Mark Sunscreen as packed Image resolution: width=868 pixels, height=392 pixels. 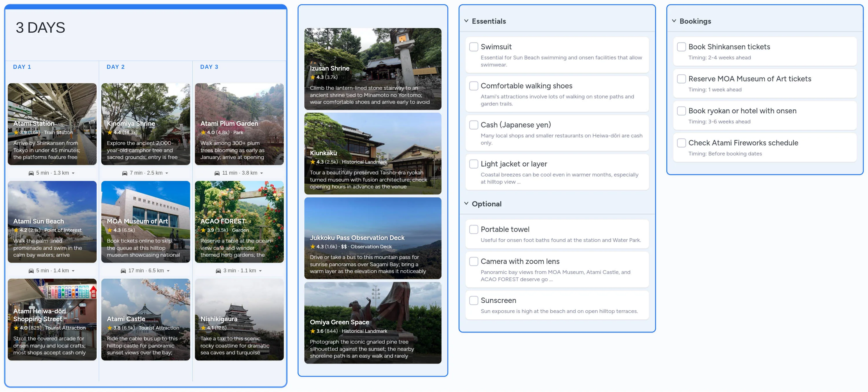(x=473, y=300)
